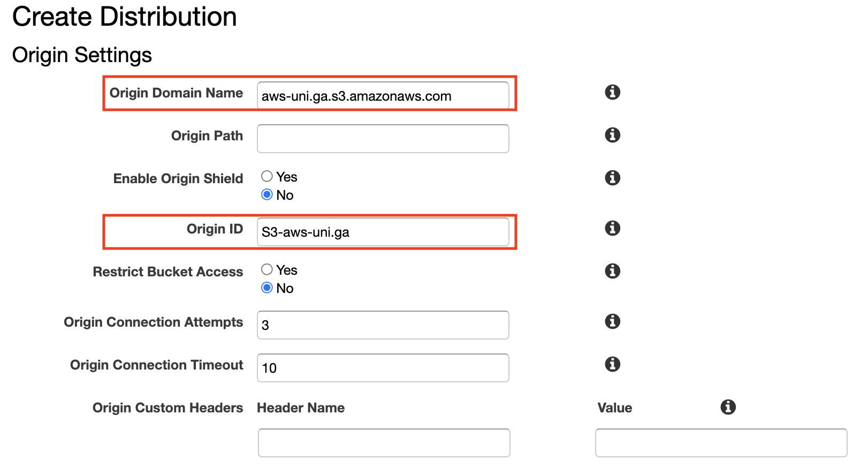Show info tooltip for Origin Path
The image size is (868, 467).
pyautogui.click(x=612, y=135)
